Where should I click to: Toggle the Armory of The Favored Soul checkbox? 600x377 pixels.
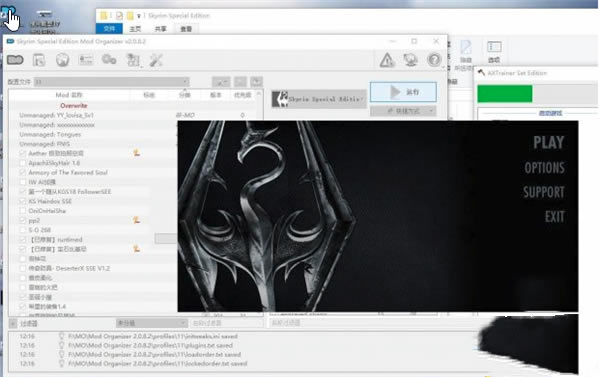click(x=23, y=173)
